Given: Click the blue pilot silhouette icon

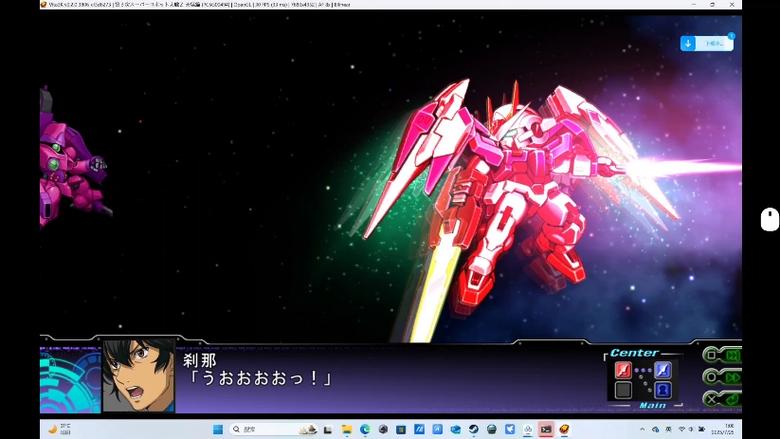Looking at the screenshot, I should click(662, 390).
